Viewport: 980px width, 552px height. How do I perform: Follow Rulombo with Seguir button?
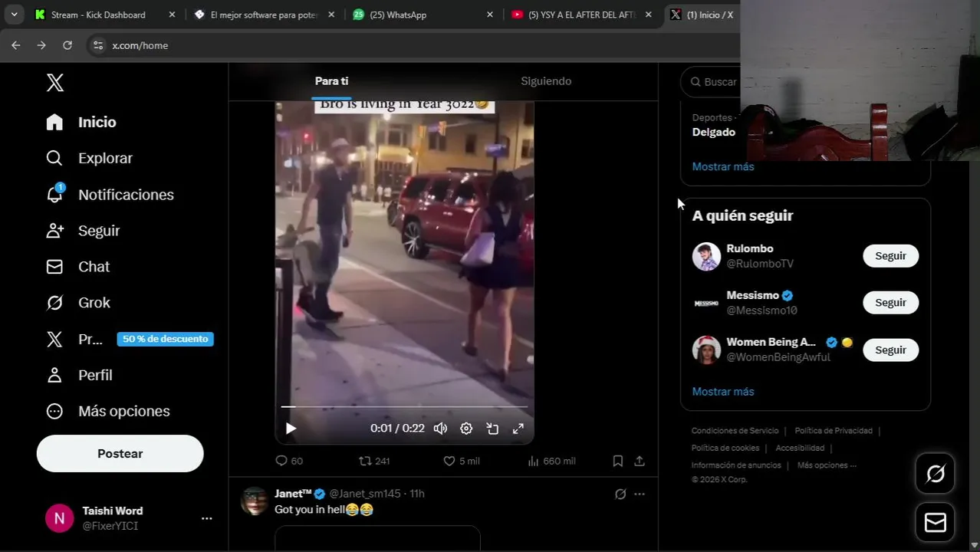[x=890, y=256]
